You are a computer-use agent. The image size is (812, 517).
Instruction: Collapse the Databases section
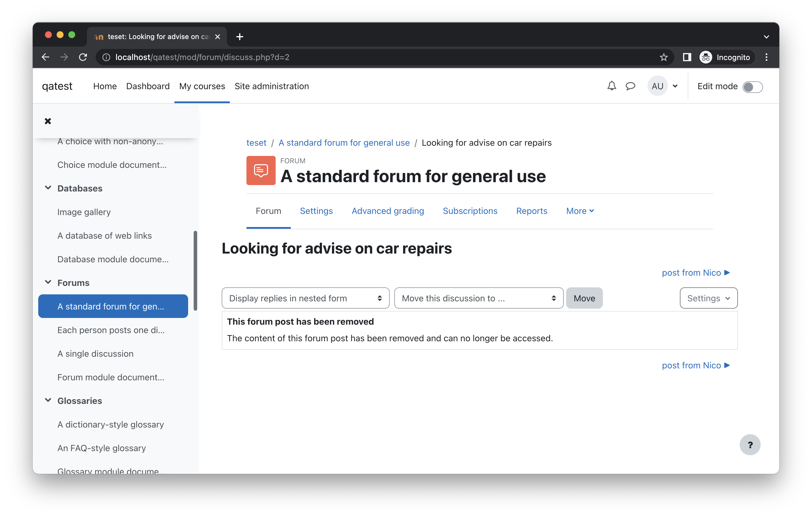[48, 188]
